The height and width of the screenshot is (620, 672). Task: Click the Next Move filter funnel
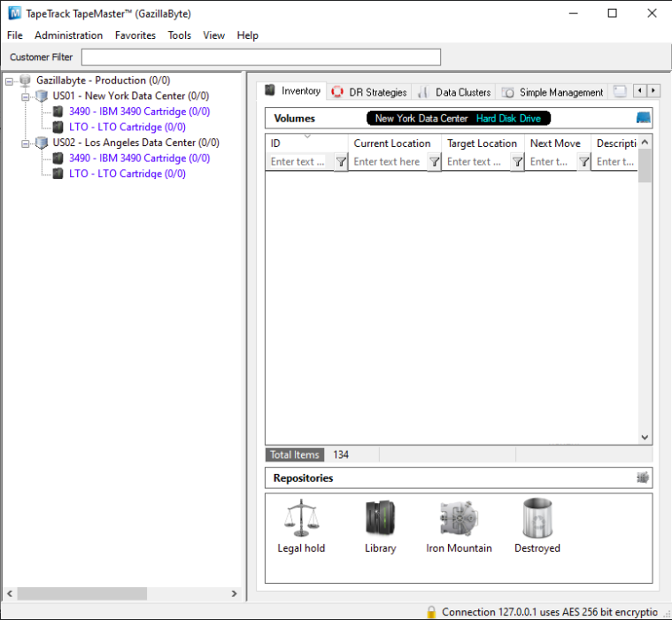click(x=584, y=162)
